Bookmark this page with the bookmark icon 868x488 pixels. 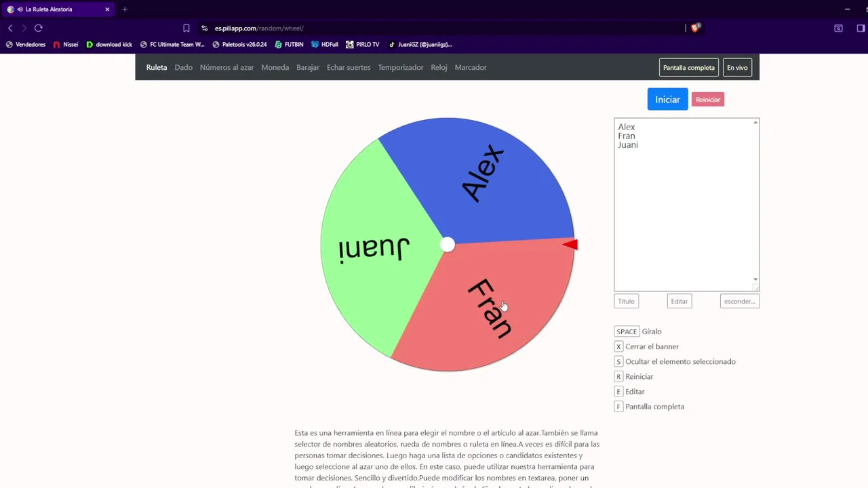[x=186, y=28]
